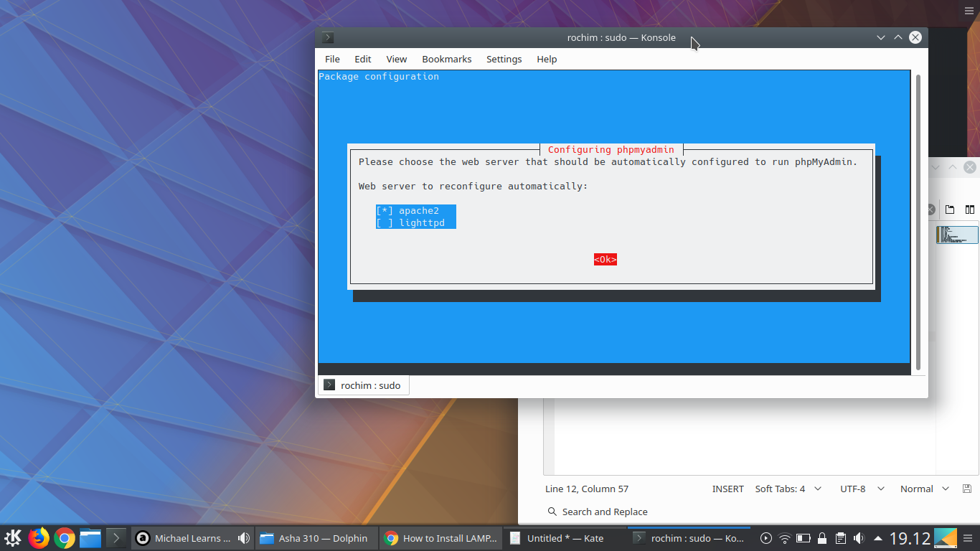Expand the hidden system tray icons arrow
The width and height of the screenshot is (980, 551).
click(x=877, y=538)
